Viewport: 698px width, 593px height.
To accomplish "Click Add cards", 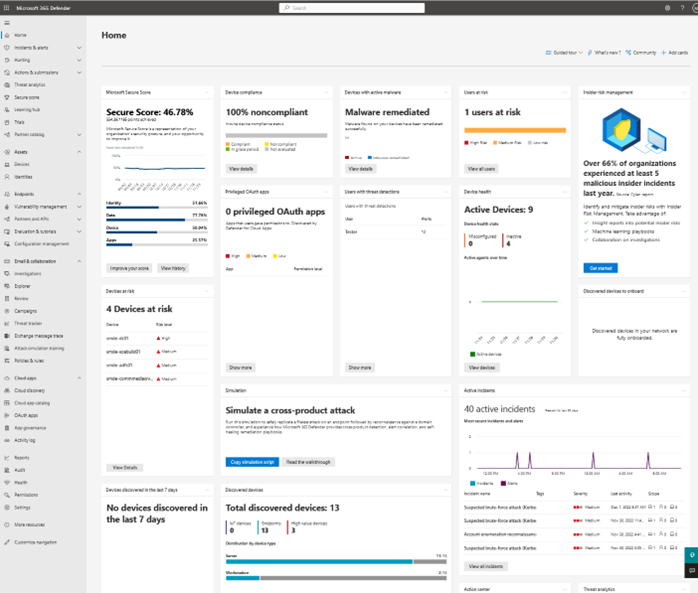I will (x=675, y=53).
